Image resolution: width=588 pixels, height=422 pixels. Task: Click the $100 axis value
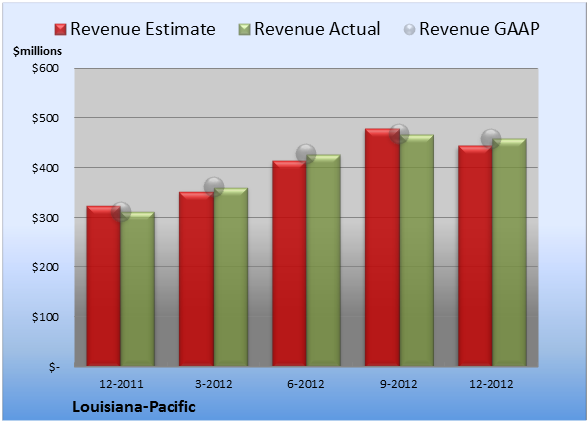pos(45,317)
